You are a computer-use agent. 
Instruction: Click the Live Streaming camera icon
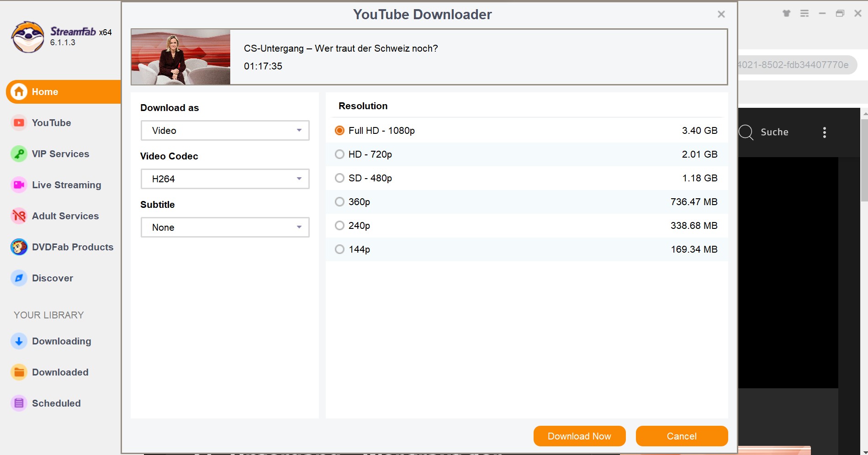tap(19, 185)
